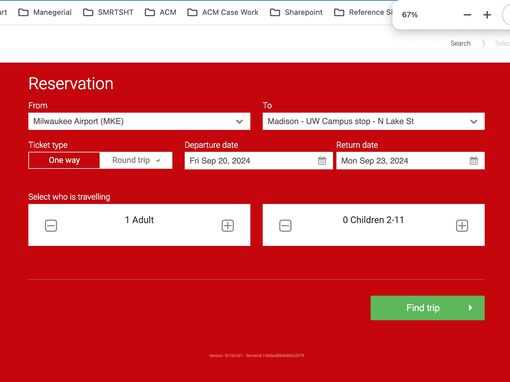This screenshot has height=382, width=510.
Task: Expand the From location dropdown
Action: (x=139, y=121)
